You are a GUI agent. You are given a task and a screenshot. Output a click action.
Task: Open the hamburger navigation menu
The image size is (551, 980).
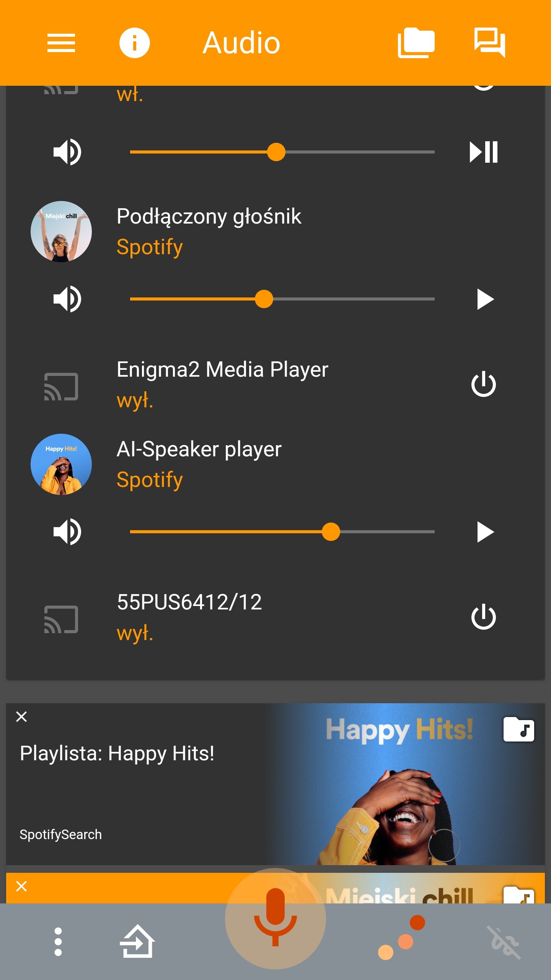tap(61, 42)
